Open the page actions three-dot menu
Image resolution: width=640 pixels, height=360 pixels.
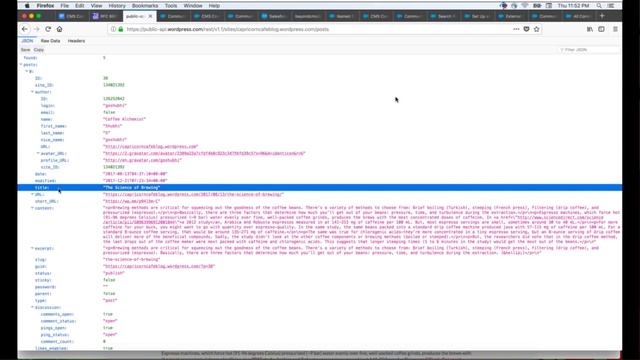(x=516, y=29)
